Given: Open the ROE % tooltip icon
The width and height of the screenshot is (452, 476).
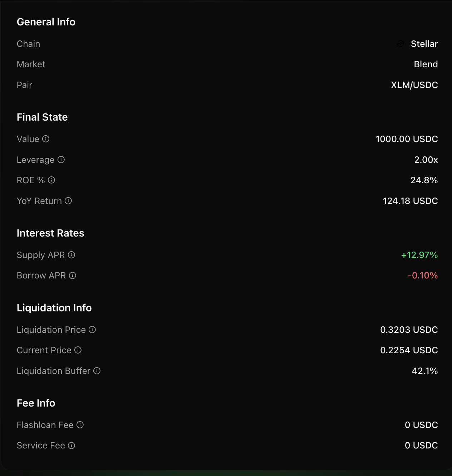Looking at the screenshot, I should (x=51, y=180).
